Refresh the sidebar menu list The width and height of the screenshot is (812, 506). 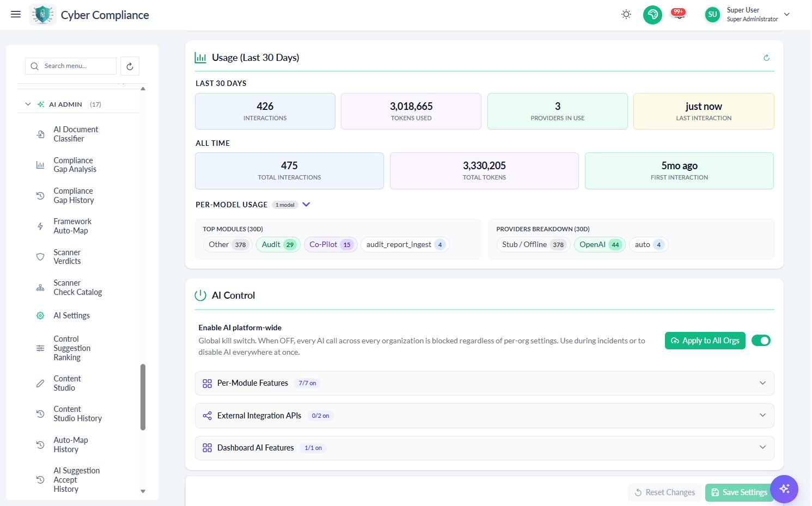[130, 66]
